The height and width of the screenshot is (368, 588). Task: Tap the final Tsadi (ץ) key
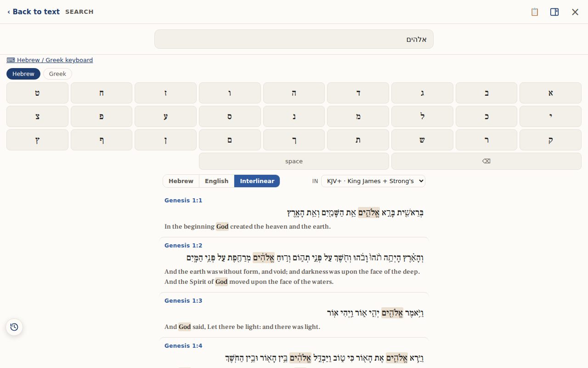coord(37,140)
